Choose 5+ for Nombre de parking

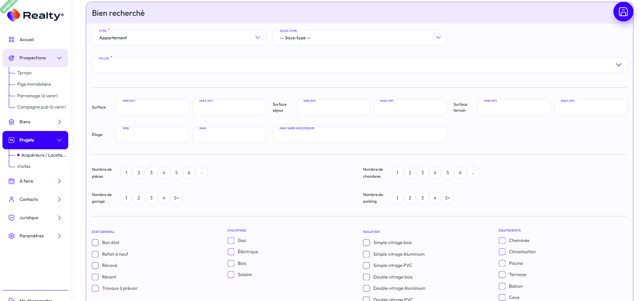[x=447, y=198]
